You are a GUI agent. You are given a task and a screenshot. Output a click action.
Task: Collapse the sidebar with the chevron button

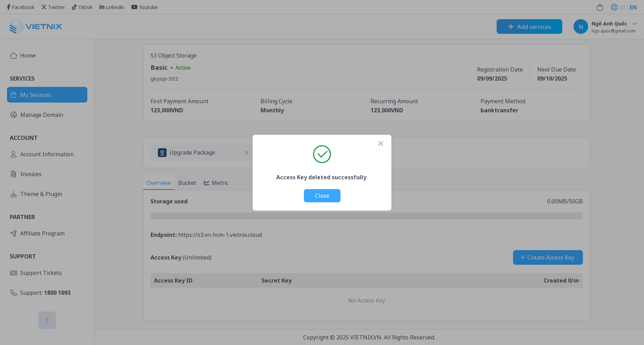47,320
